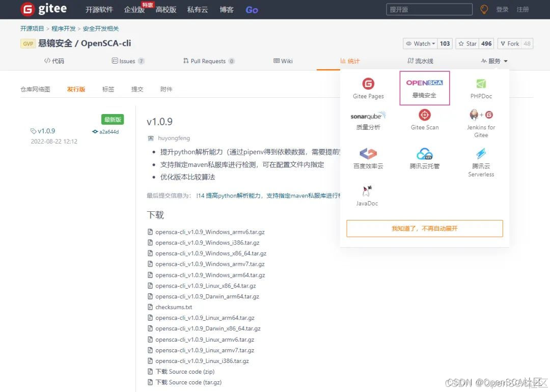Screen dimensions: 550x392
Task: Select 标签 sub-tab
Action: pos(108,89)
